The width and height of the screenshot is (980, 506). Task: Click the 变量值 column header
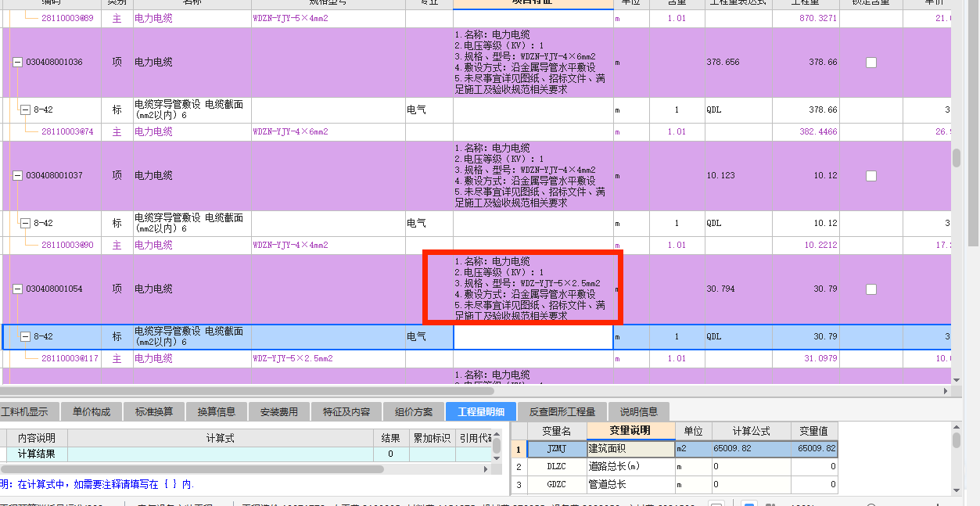tap(814, 431)
